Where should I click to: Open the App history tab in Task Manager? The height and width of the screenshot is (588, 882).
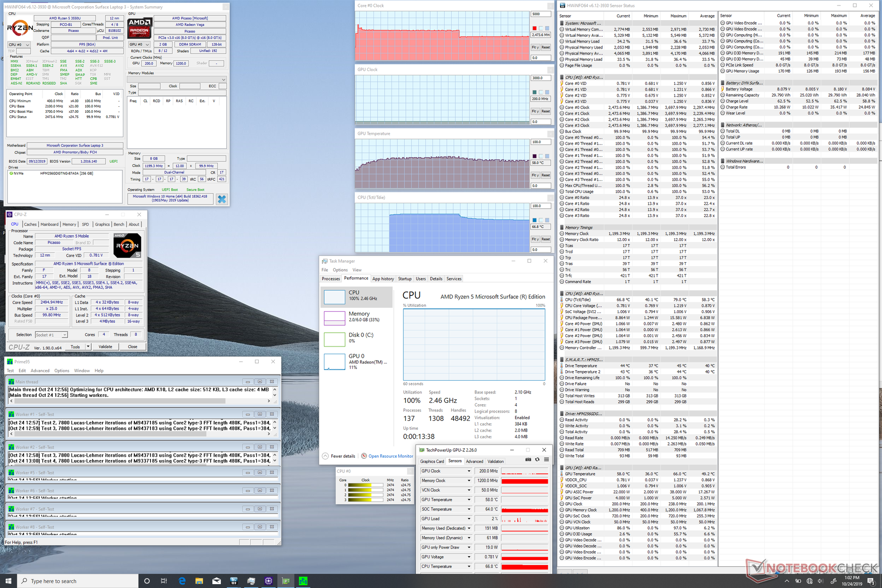coord(383,279)
